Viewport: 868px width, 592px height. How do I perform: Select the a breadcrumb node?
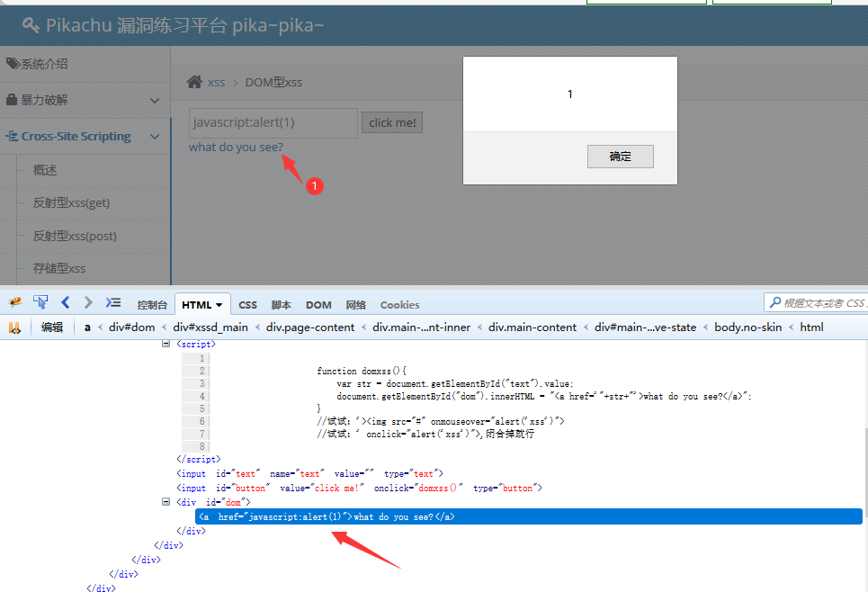click(x=87, y=327)
